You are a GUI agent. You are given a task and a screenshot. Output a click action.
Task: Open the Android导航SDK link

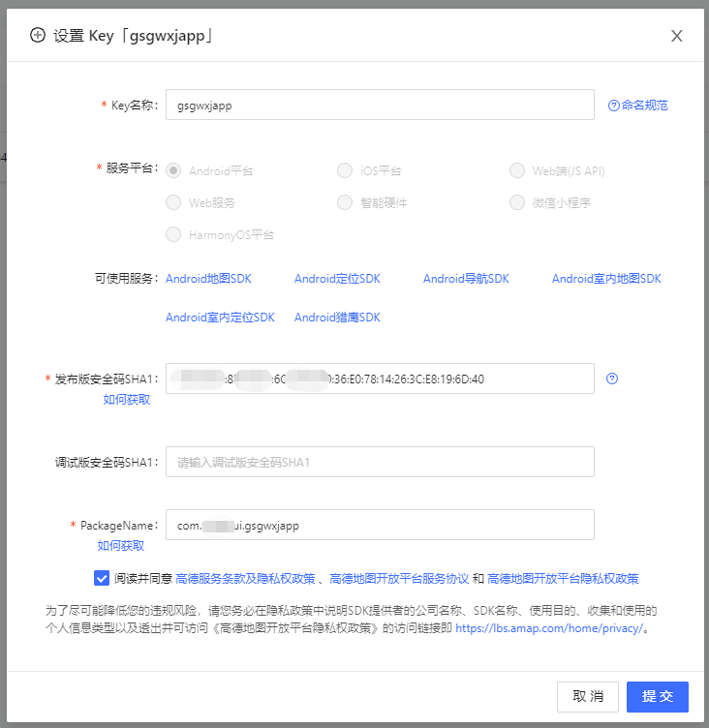click(466, 279)
